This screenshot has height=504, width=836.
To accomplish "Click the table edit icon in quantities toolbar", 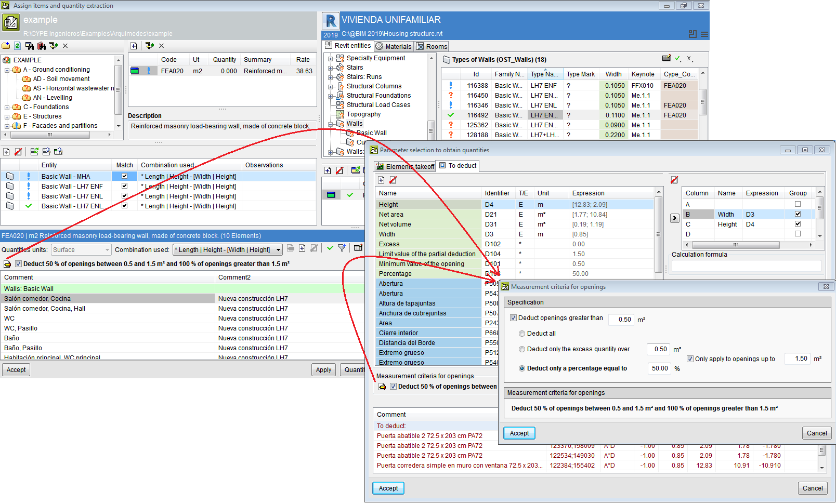I will pos(358,248).
